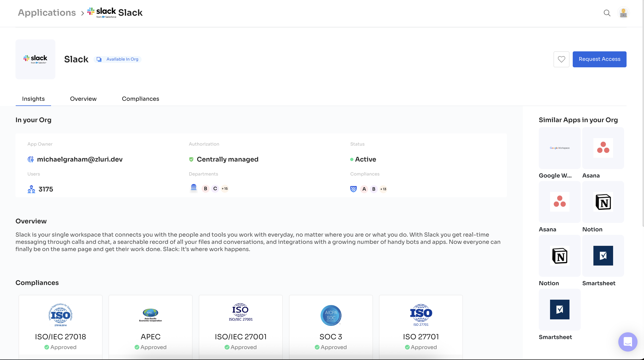The image size is (644, 360).
Task: Expand the +15 more departments badge
Action: [225, 188]
